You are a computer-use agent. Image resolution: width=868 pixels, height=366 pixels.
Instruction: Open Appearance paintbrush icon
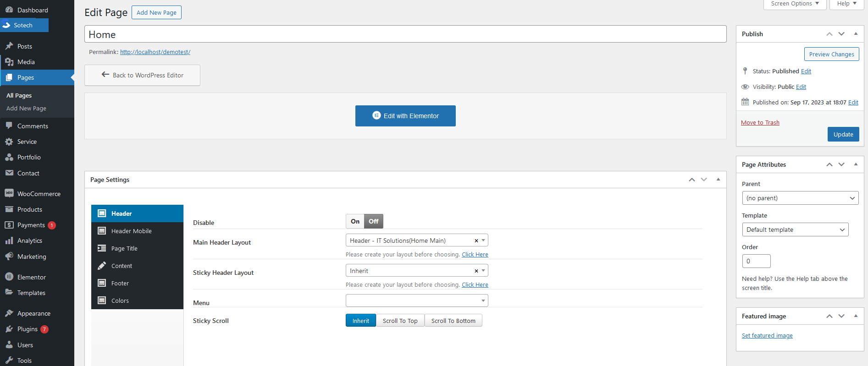pyautogui.click(x=9, y=313)
